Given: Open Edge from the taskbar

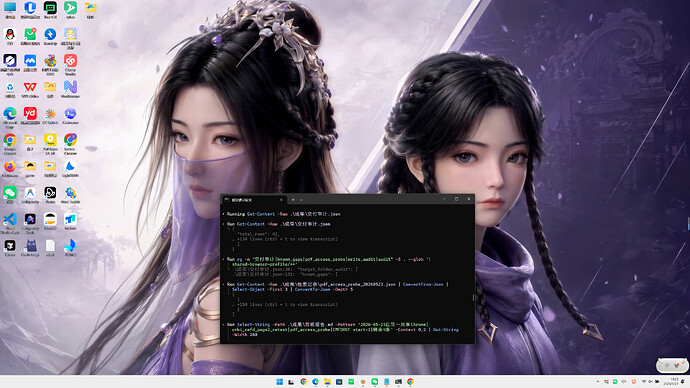Looking at the screenshot, I should point(316,382).
